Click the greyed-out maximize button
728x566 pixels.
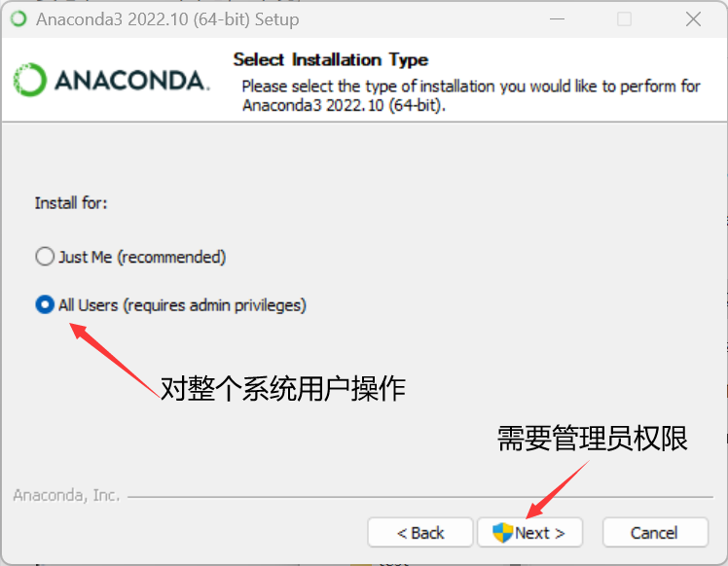pyautogui.click(x=624, y=19)
